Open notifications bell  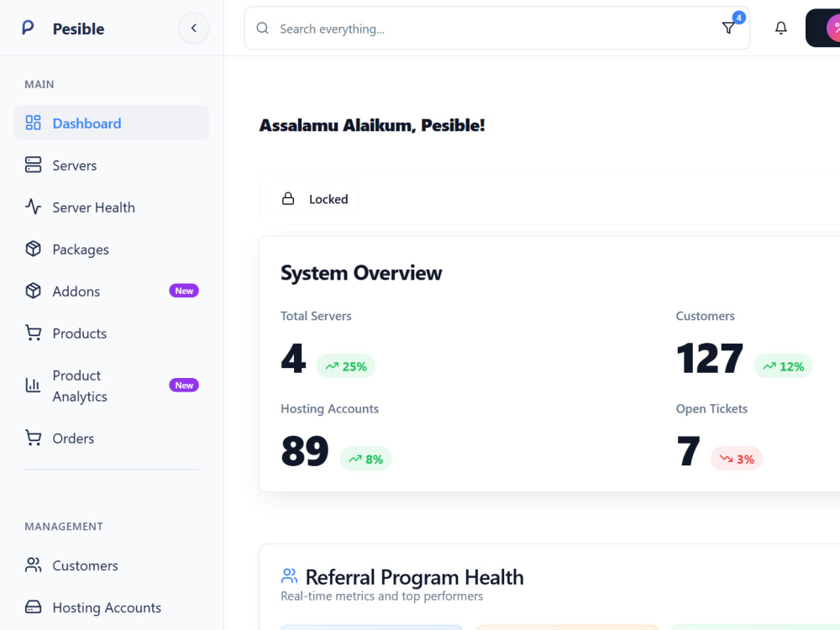[x=781, y=28]
